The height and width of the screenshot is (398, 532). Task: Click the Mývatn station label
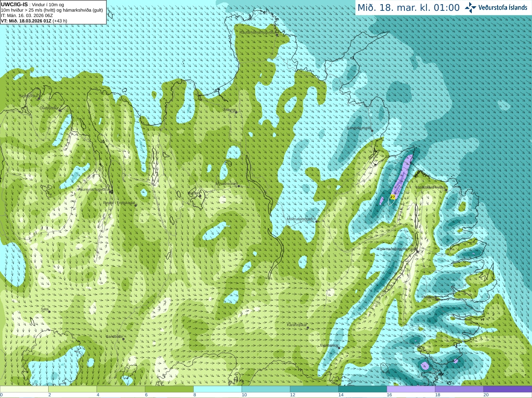(193, 193)
